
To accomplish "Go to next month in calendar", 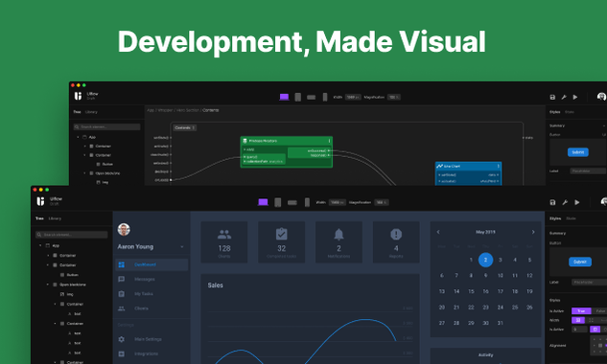I will (533, 232).
